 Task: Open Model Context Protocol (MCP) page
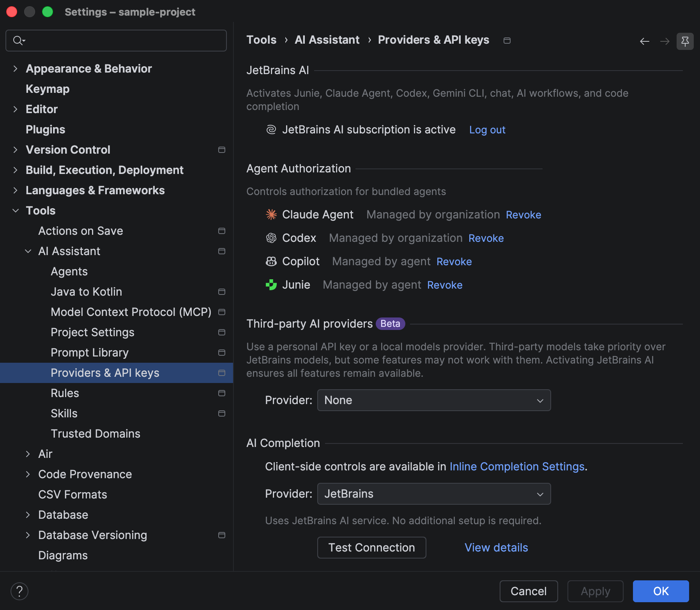131,312
